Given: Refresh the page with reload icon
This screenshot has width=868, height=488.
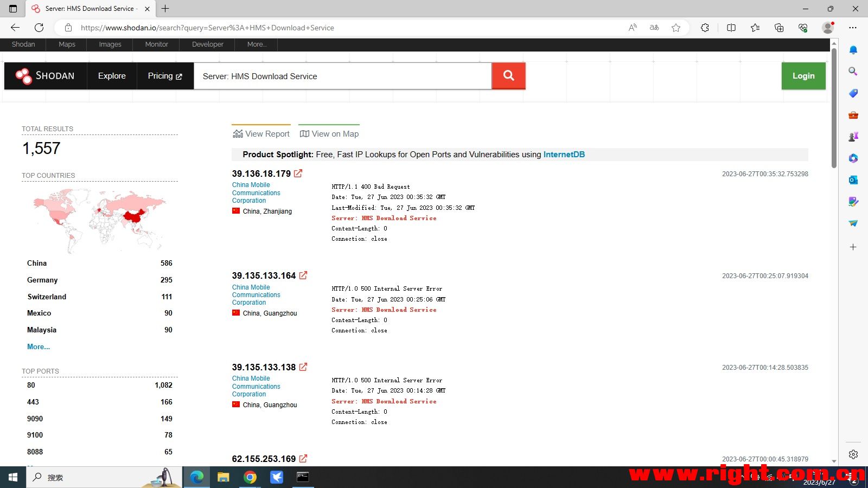Looking at the screenshot, I should (x=39, y=28).
